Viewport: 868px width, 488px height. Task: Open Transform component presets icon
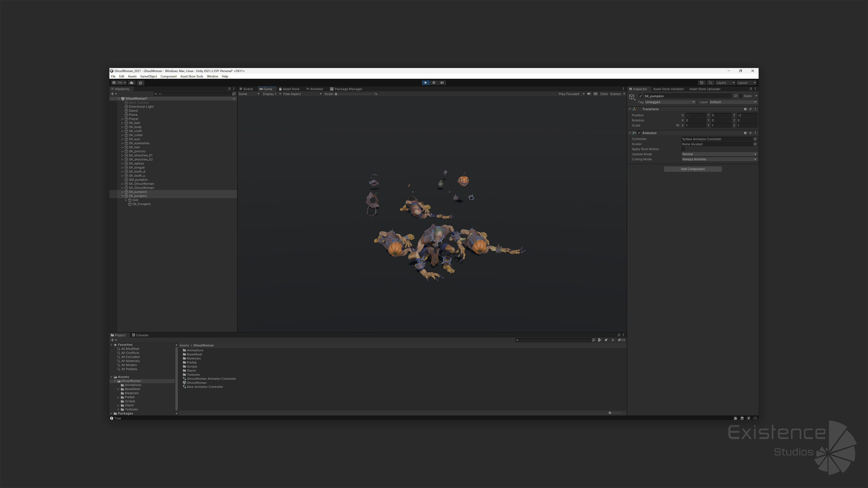[x=750, y=109]
